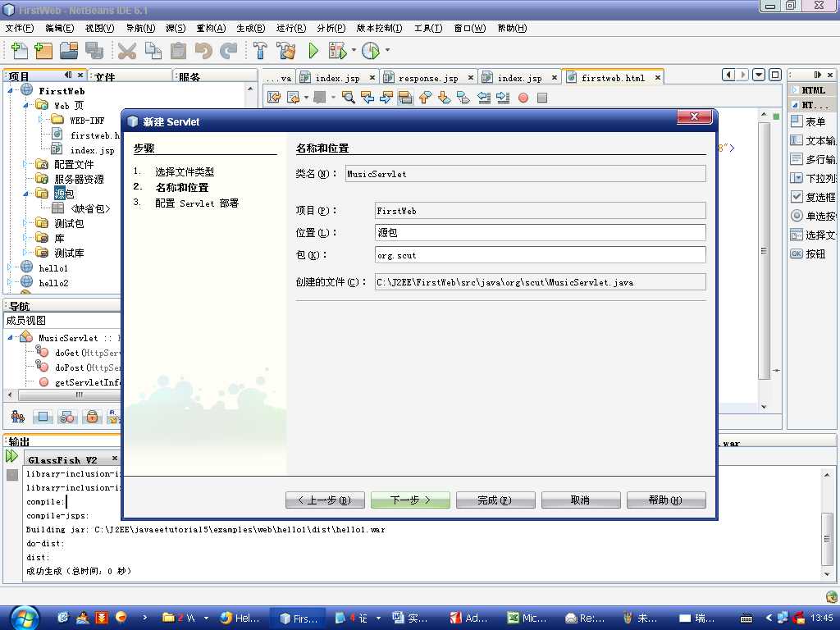Screen dimensions: 840x630
Task: Click the editor magnifier search icon
Action: click(x=348, y=98)
